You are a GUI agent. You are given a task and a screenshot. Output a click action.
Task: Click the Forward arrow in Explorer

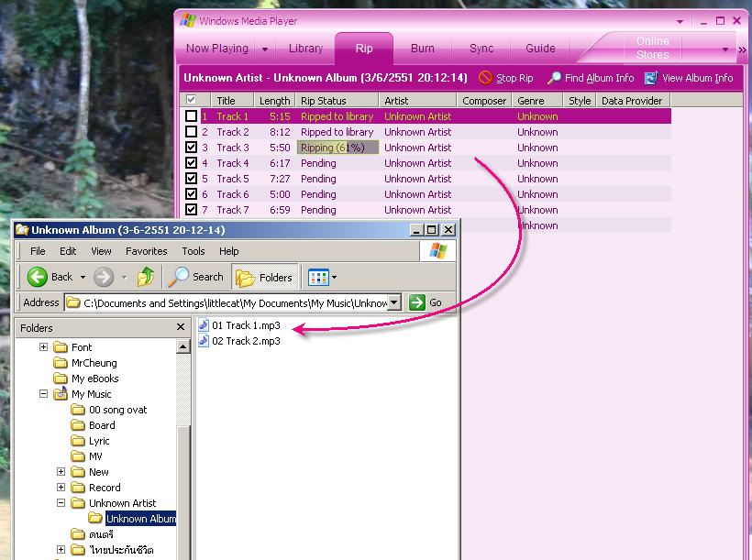(103, 277)
